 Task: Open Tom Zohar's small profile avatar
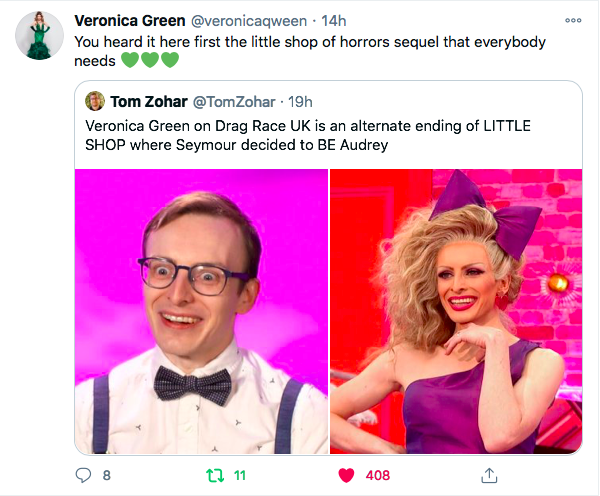[95, 101]
